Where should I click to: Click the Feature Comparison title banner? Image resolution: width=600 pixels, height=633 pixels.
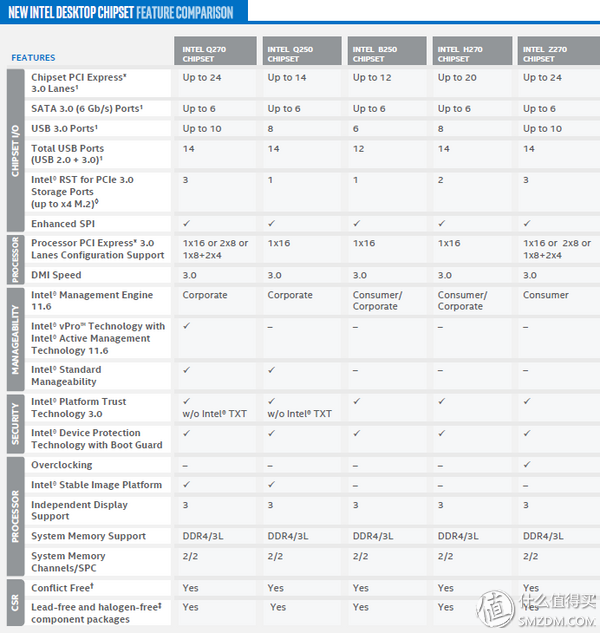[x=121, y=13]
